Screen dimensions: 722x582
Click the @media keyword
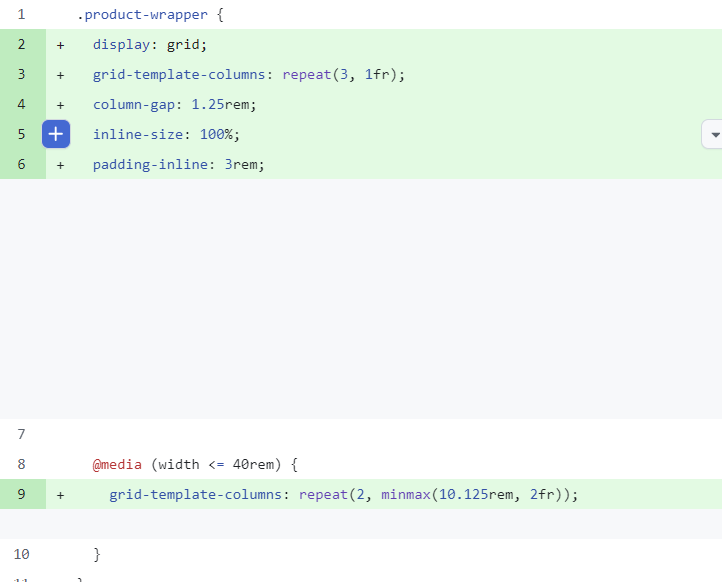[x=117, y=465]
